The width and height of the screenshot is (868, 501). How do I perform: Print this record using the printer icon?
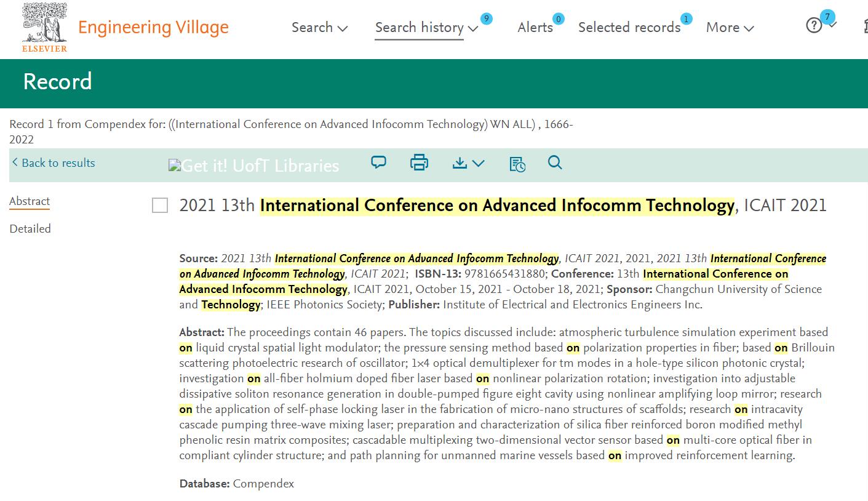419,162
